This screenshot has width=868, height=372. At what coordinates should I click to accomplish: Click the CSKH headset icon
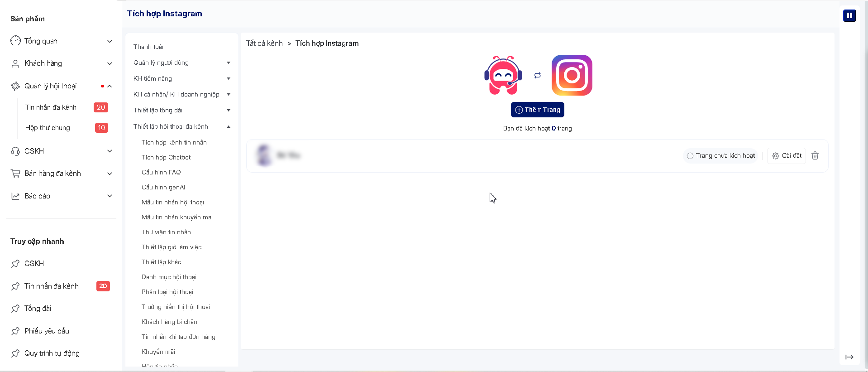tap(15, 151)
